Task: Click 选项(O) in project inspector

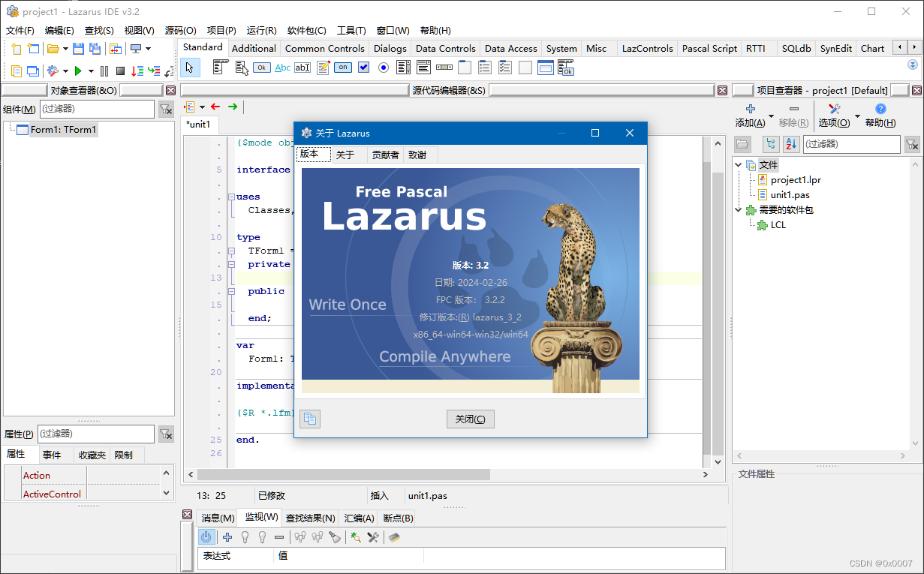Action: (x=834, y=116)
